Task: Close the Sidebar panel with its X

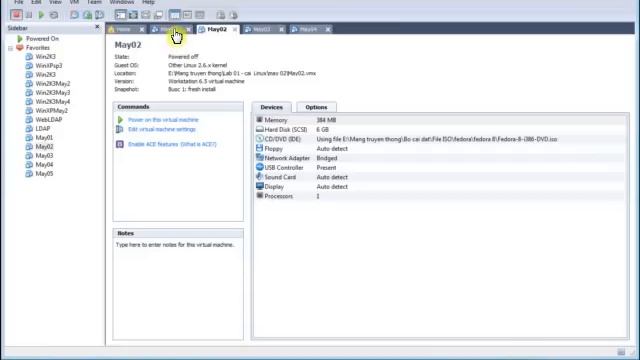Action: coord(97,27)
